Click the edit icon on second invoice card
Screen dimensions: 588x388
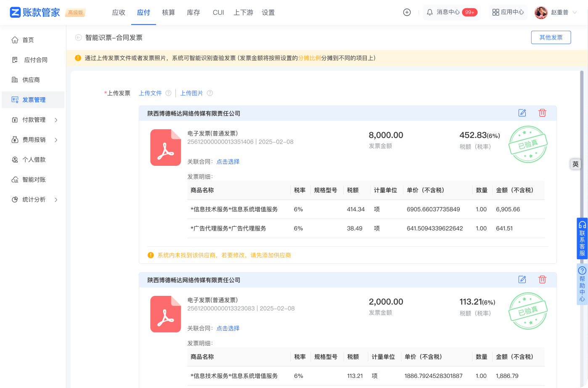click(522, 279)
